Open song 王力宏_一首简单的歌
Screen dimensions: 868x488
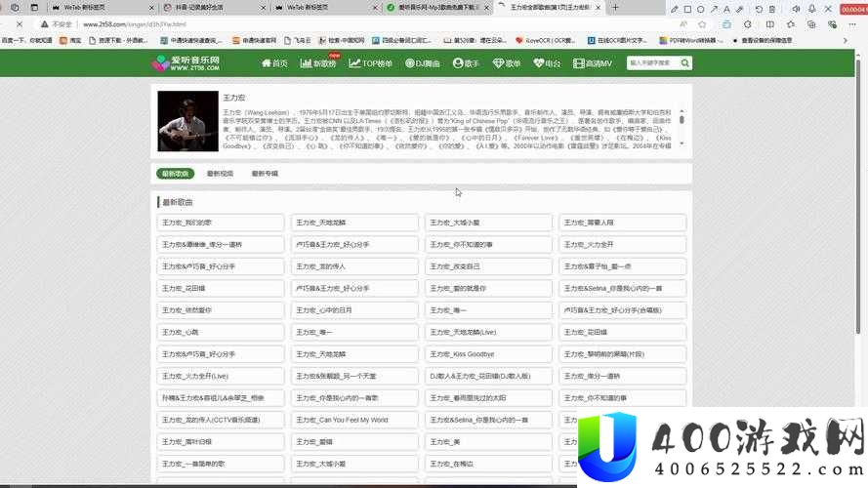tap(221, 464)
